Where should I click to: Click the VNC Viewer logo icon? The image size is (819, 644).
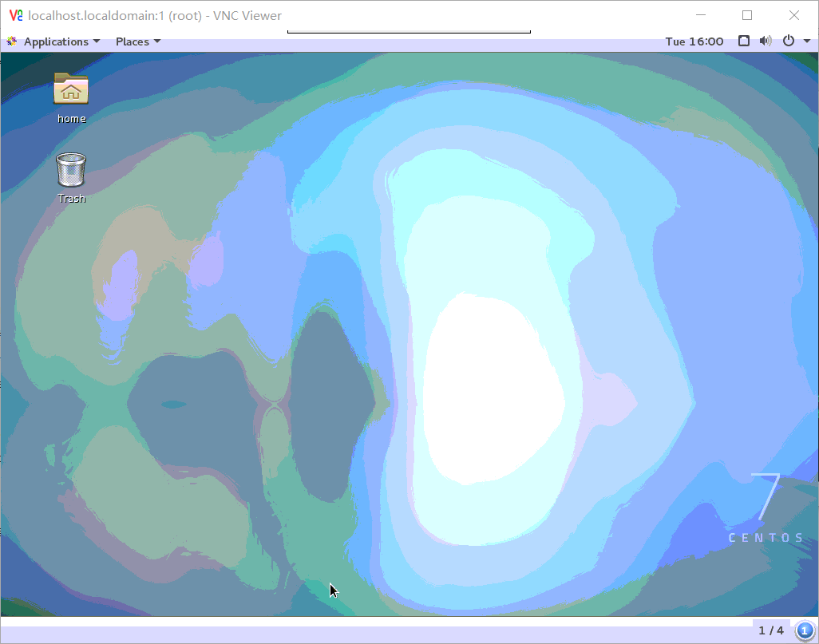(16, 16)
